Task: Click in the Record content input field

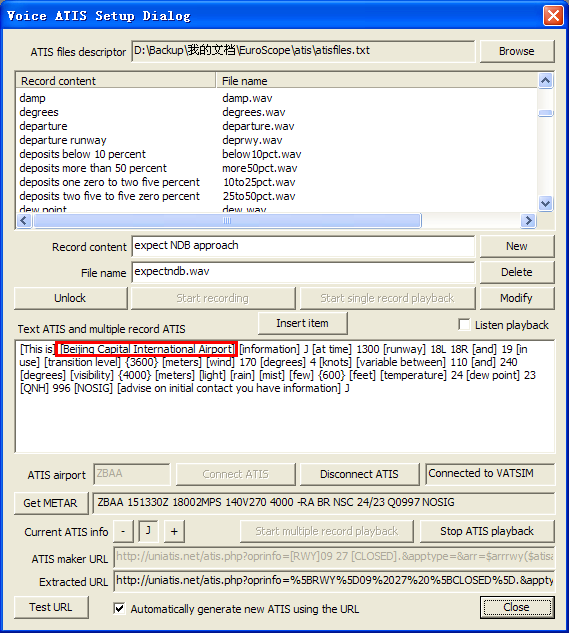Action: tap(303, 246)
